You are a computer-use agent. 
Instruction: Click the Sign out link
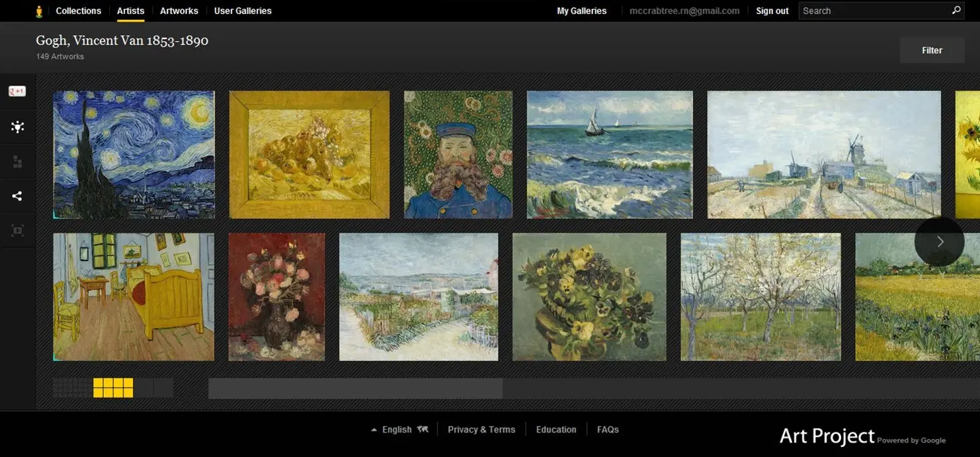point(772,11)
